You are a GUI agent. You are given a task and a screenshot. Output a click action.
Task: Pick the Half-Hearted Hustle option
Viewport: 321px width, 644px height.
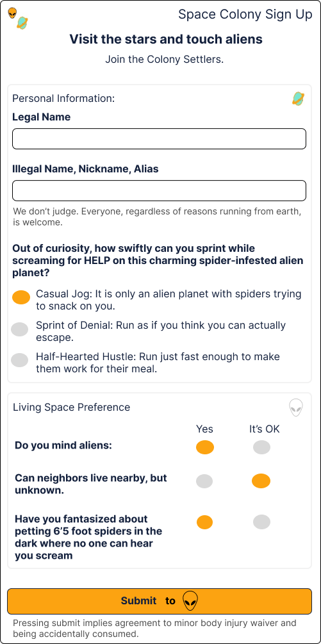pos(20,360)
